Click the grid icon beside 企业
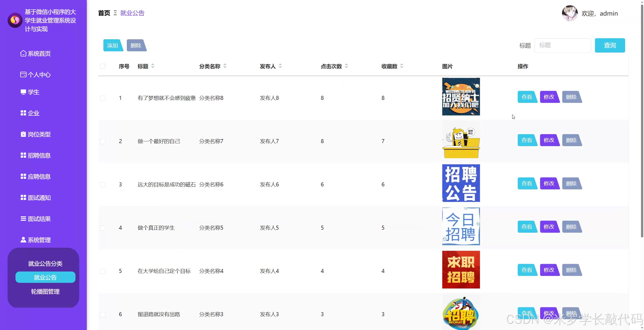This screenshot has width=644, height=330. [x=23, y=113]
